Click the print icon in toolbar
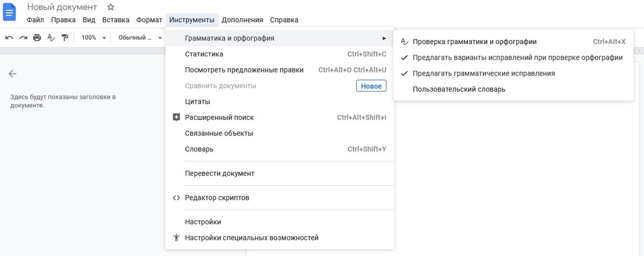The image size is (644, 256). click(37, 38)
